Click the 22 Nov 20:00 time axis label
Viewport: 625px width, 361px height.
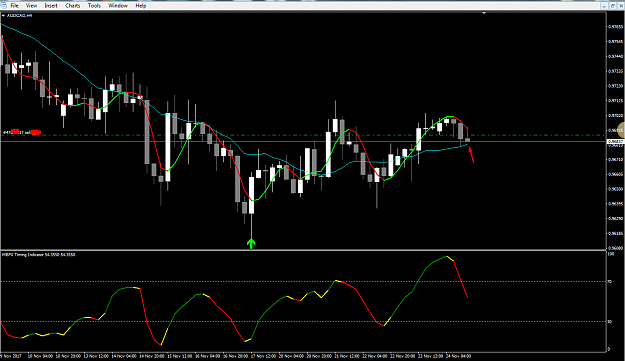click(403, 356)
